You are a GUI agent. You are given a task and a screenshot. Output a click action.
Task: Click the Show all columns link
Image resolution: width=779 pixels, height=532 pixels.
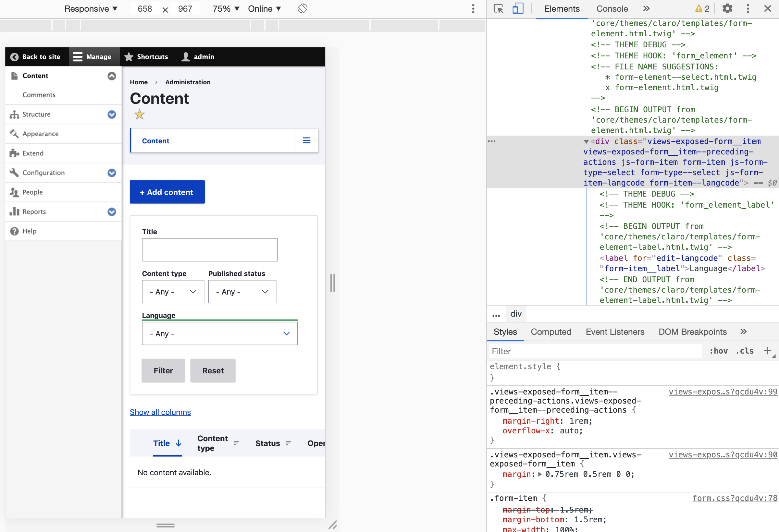pos(160,412)
